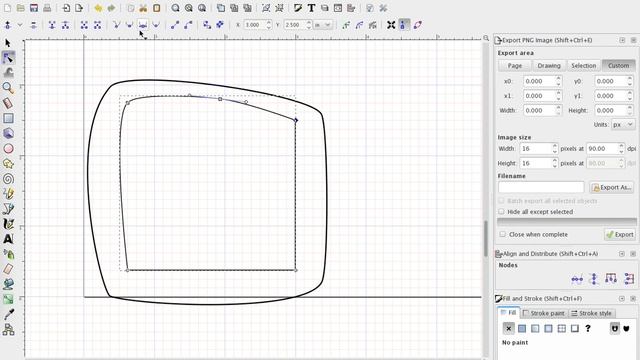Select the Rectangle tool
The width and height of the screenshot is (640, 360).
coord(8,118)
